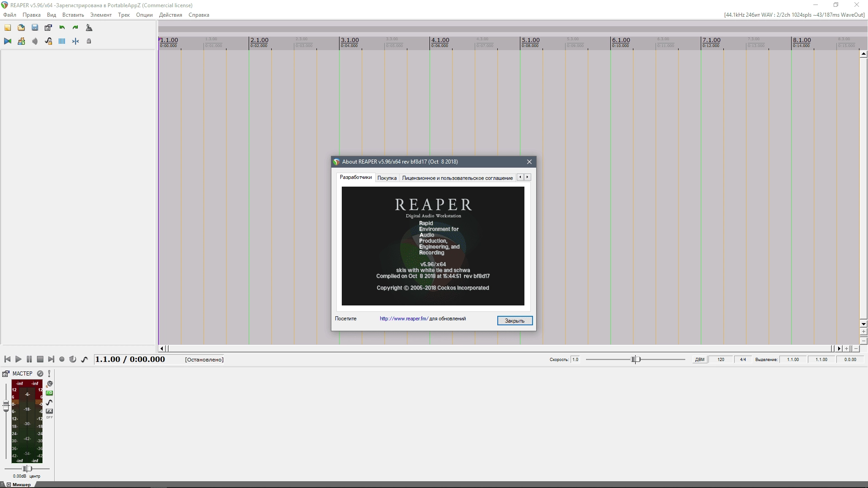The height and width of the screenshot is (488, 868).
Task: Switch to the Покупка tab
Action: (387, 178)
